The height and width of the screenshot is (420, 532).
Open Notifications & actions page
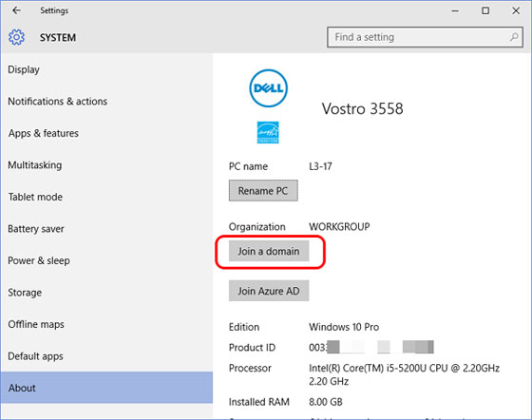coord(106,101)
